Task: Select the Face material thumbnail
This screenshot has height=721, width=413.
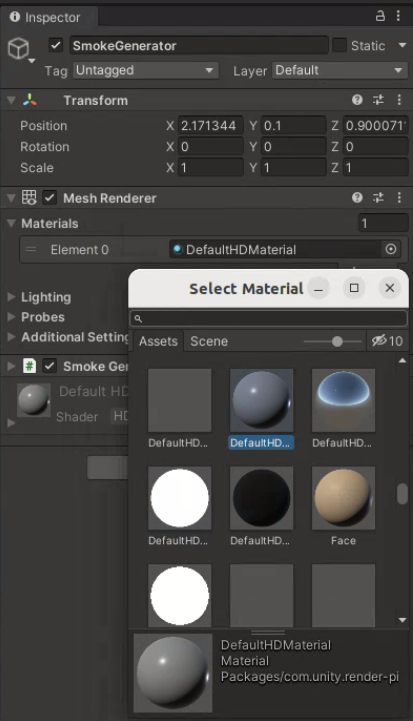Action: (343, 506)
